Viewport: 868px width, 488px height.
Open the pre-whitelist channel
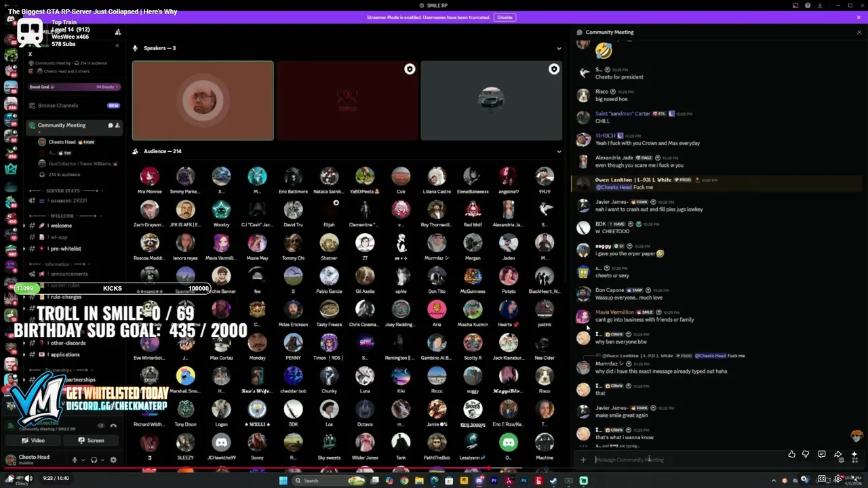coord(64,249)
